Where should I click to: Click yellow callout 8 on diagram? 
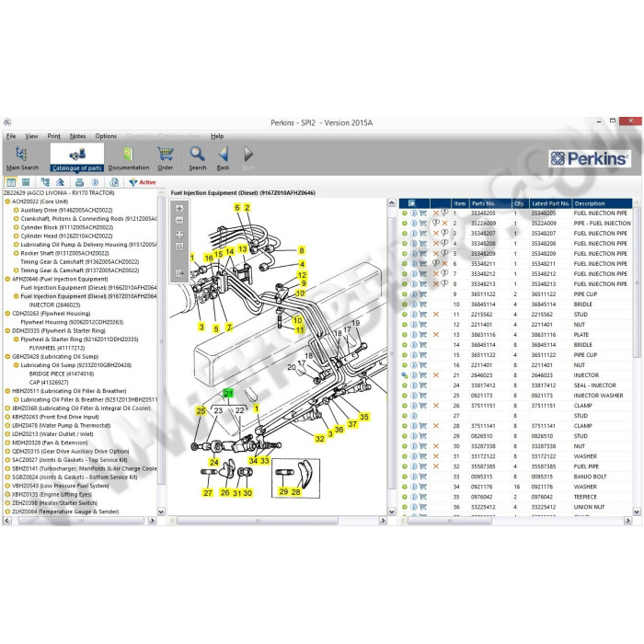302,250
